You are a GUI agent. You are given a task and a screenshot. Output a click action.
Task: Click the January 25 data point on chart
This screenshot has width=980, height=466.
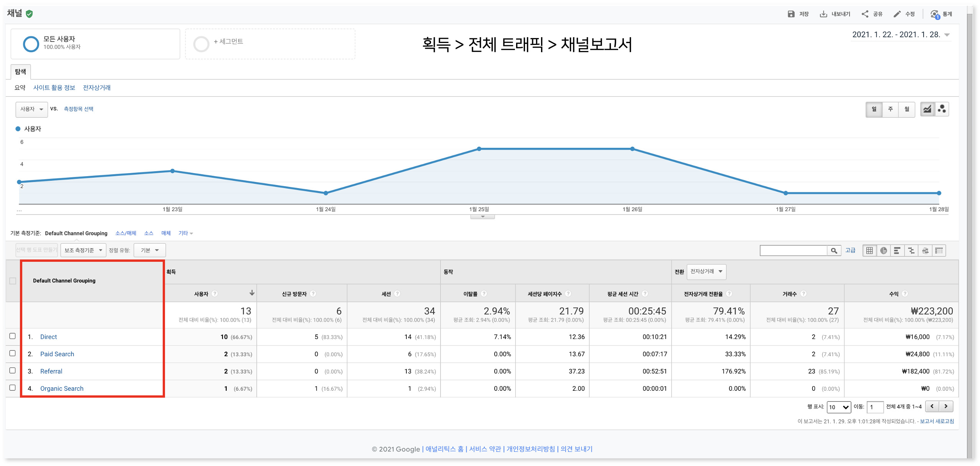coord(479,149)
